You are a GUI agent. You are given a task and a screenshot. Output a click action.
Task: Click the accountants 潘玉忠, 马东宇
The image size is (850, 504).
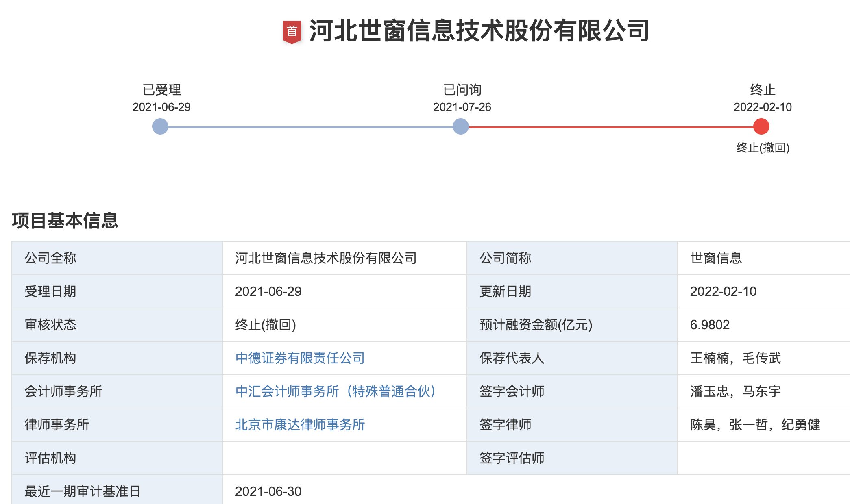[736, 391]
